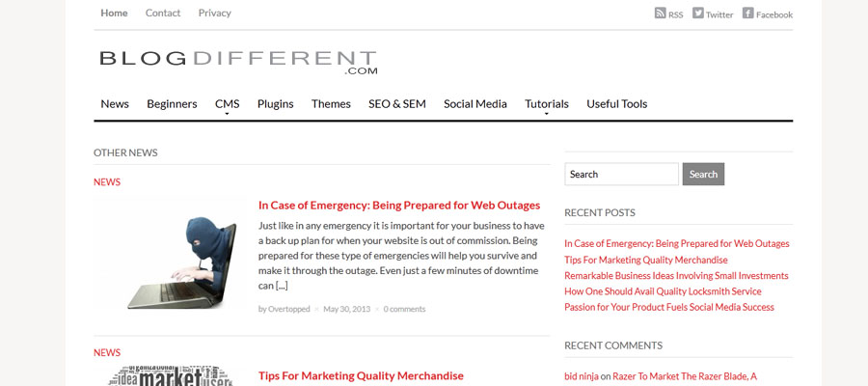Select the SEO & SEM menu item

click(397, 104)
